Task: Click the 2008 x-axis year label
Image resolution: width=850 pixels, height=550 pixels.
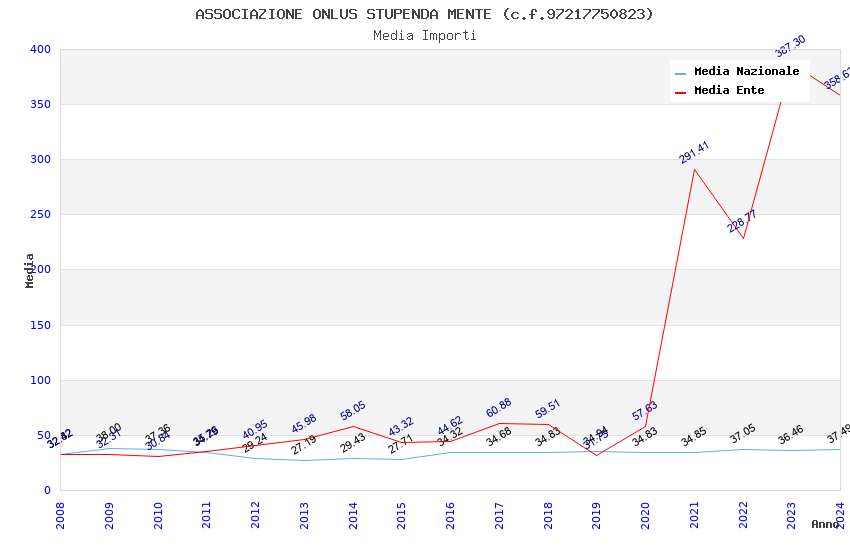Action: click(60, 515)
